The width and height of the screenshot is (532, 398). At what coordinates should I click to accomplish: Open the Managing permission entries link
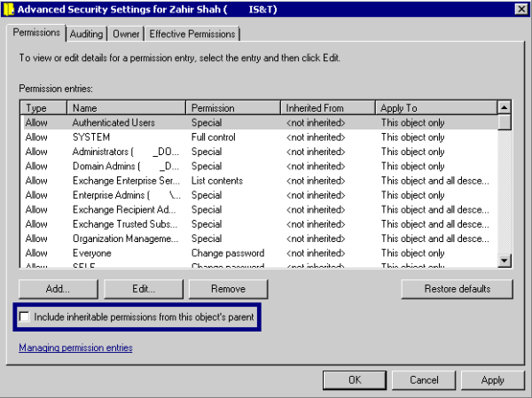[x=75, y=347]
